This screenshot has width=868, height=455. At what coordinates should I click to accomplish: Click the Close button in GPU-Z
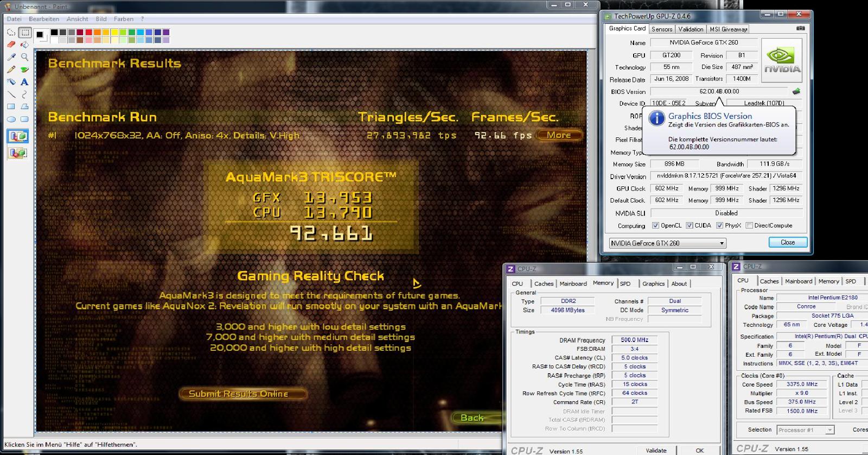(788, 242)
